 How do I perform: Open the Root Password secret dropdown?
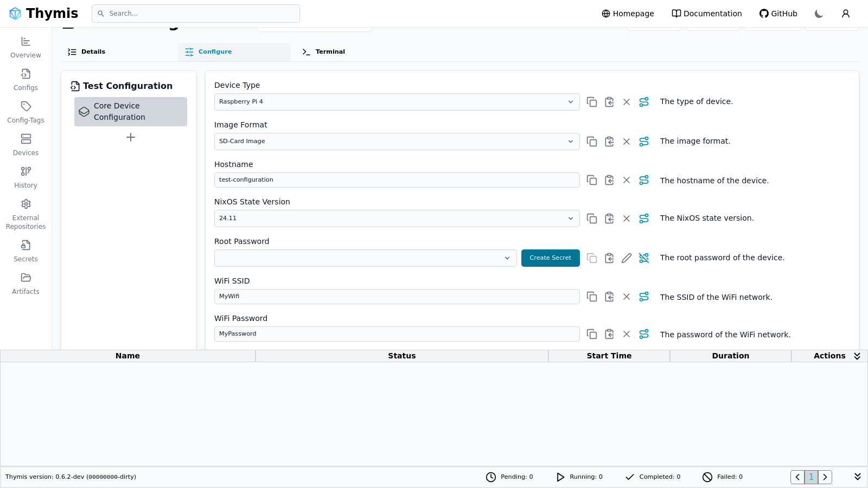pyautogui.click(x=365, y=258)
